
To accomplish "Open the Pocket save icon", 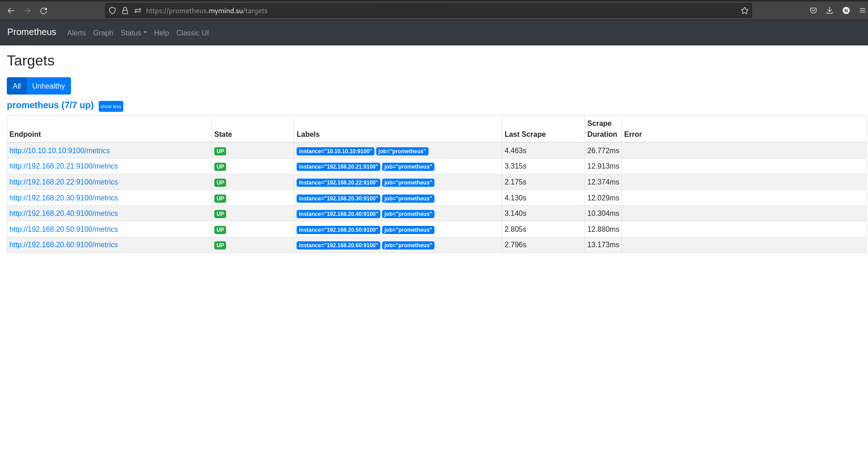I will pyautogui.click(x=813, y=10).
